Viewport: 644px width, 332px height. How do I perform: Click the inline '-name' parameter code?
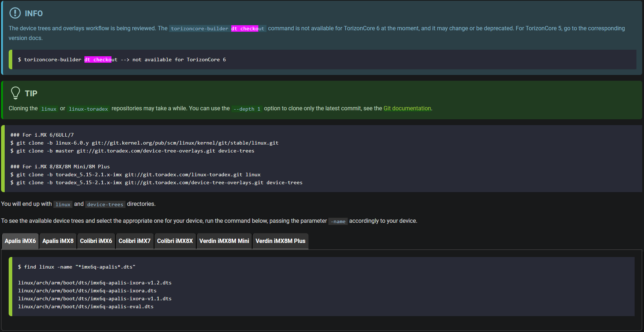338,221
